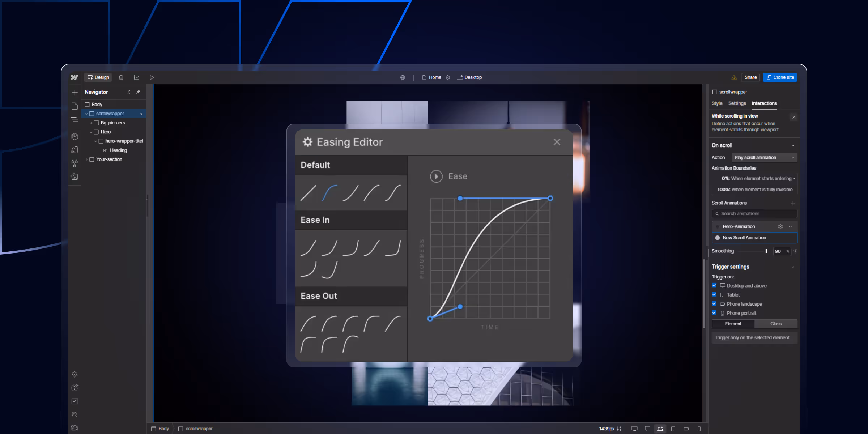Open the Audit checkmark icon in the left sidebar
Viewport: 868px width, 434px height.
point(75,401)
